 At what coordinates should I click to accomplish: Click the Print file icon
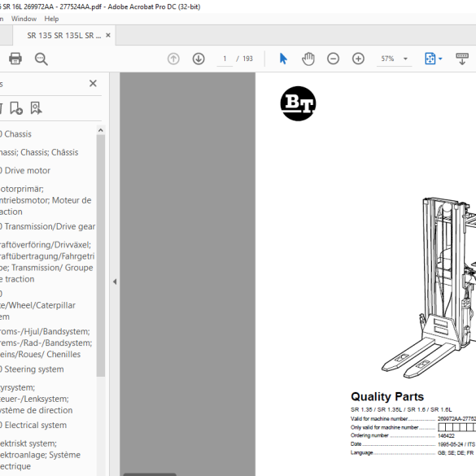point(15,59)
